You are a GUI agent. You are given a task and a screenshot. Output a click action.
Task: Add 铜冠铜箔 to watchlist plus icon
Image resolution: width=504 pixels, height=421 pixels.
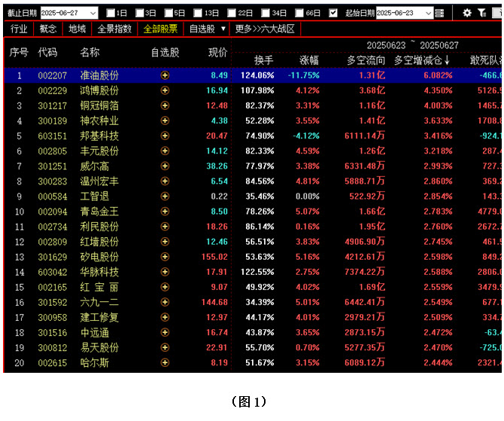point(165,105)
